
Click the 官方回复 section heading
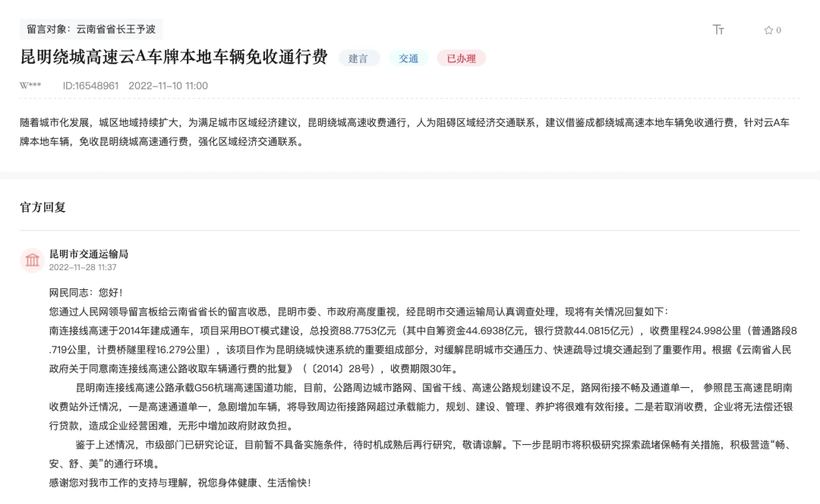point(43,207)
